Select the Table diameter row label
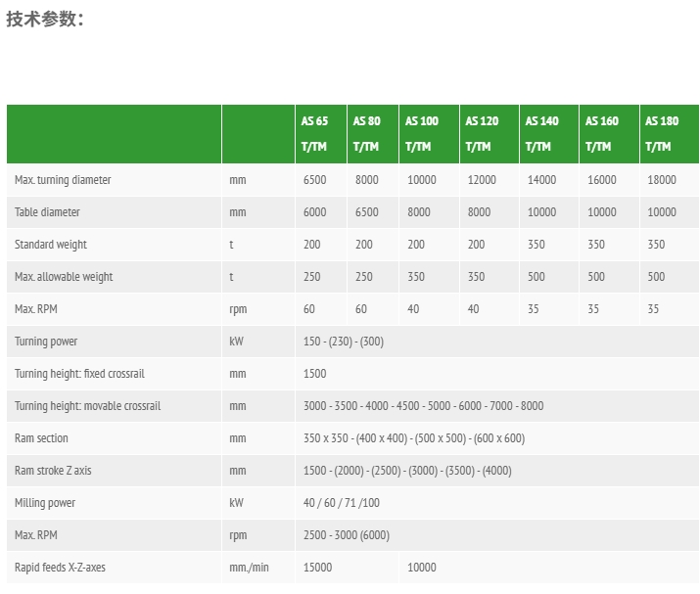The image size is (700, 594). click(x=47, y=212)
